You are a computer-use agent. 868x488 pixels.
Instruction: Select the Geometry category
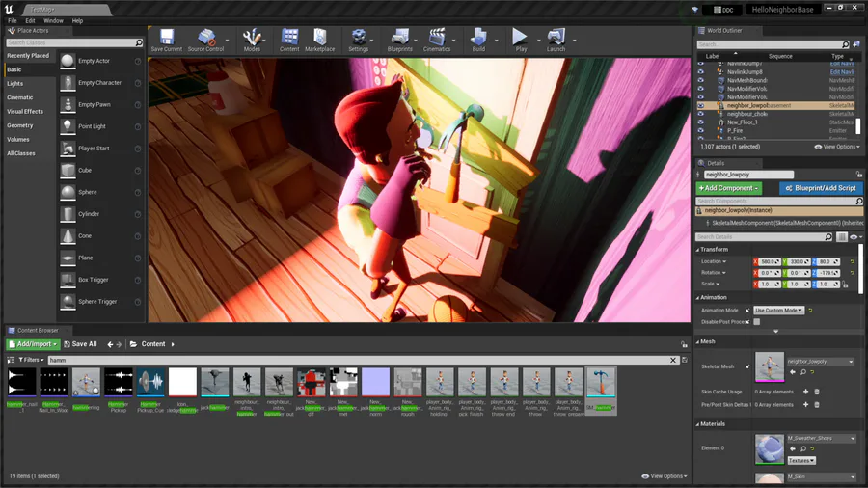tap(20, 125)
